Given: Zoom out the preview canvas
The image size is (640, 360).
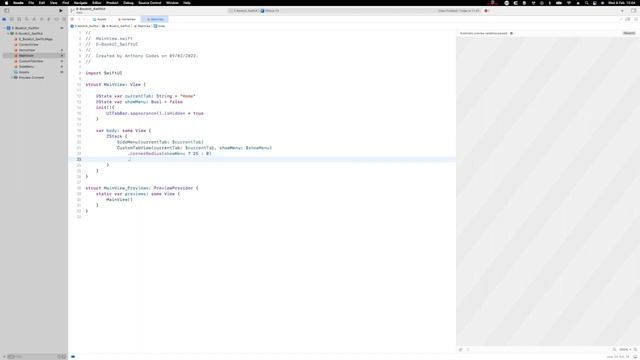Looking at the screenshot, I should point(614,349).
